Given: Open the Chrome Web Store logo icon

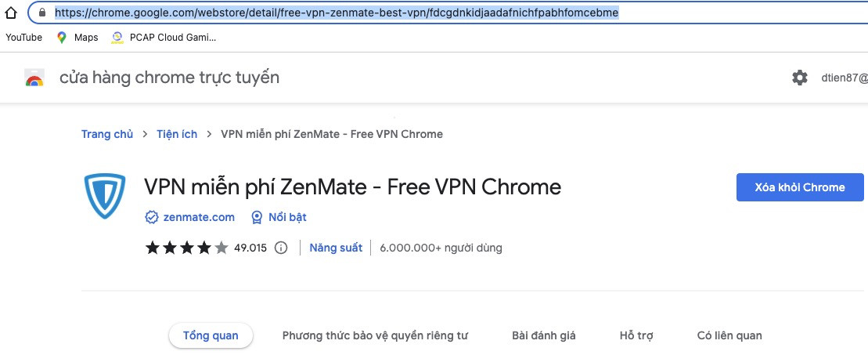Looking at the screenshot, I should 34,78.
